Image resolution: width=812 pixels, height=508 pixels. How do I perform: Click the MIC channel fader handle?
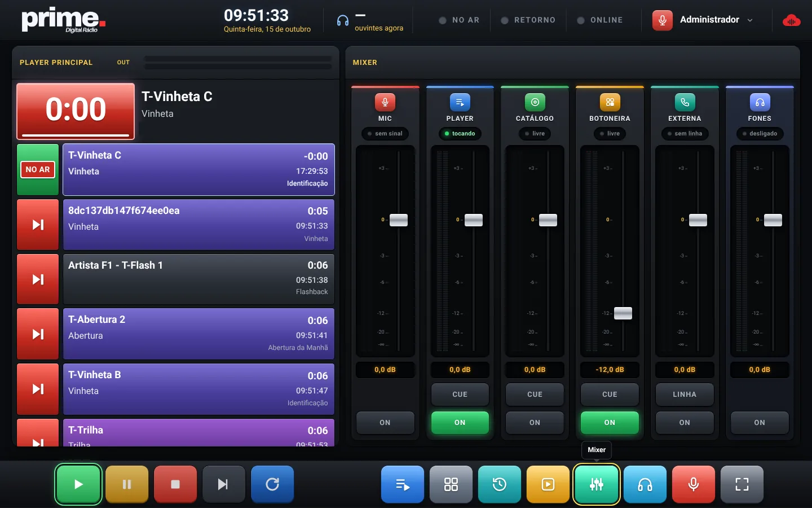399,220
